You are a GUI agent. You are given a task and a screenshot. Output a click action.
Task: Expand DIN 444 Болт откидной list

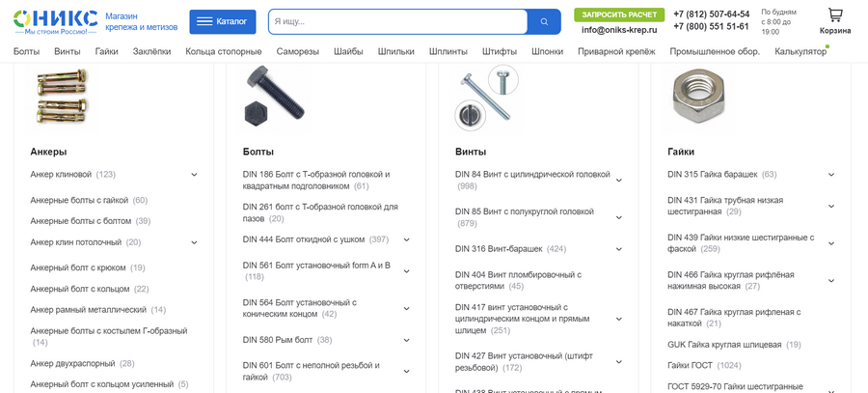click(406, 240)
